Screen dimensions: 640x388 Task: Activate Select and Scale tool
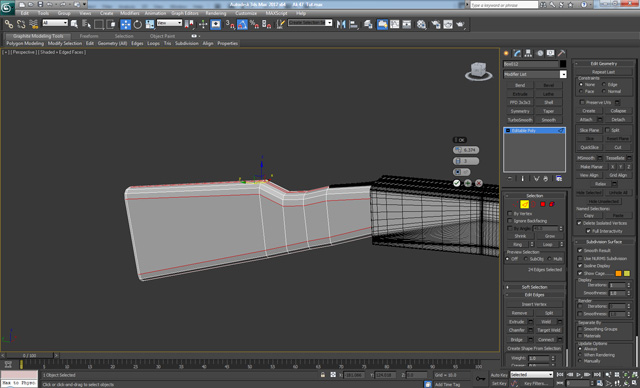(150, 24)
